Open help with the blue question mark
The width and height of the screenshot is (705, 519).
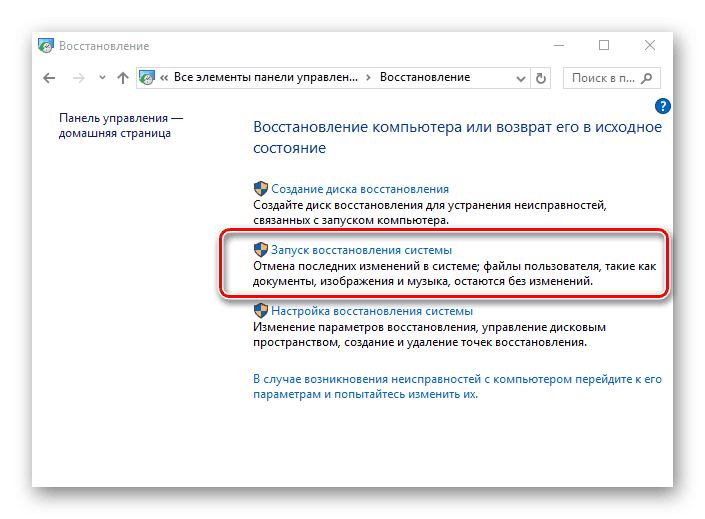pos(662,106)
